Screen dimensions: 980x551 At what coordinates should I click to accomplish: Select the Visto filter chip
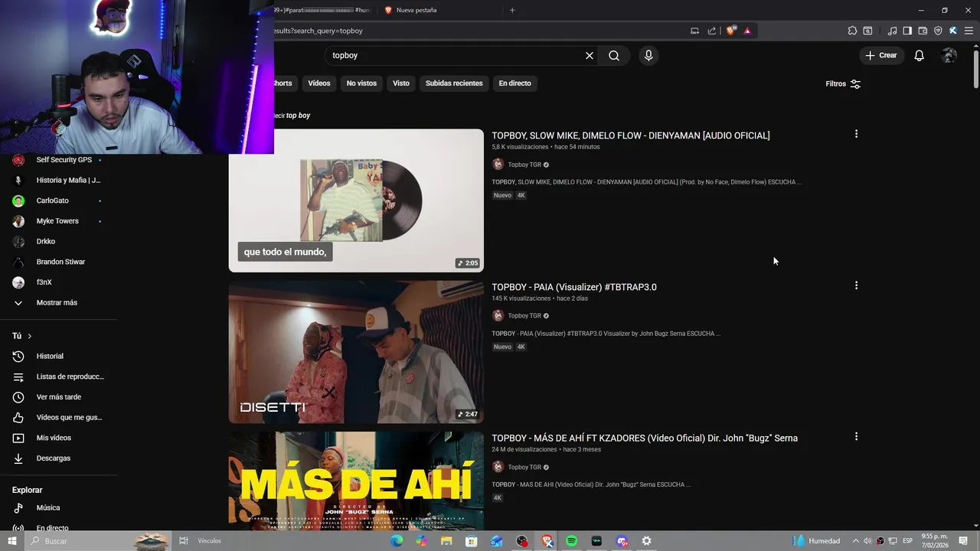click(x=401, y=83)
